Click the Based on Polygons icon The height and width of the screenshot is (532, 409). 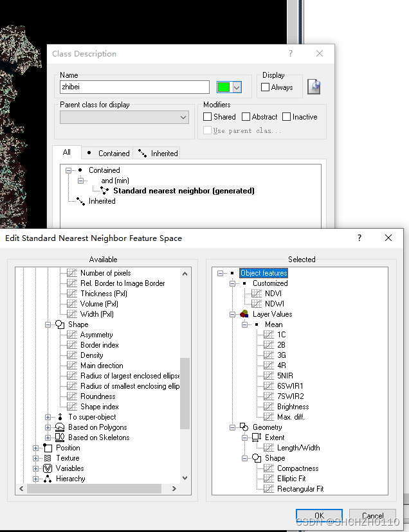60,427
